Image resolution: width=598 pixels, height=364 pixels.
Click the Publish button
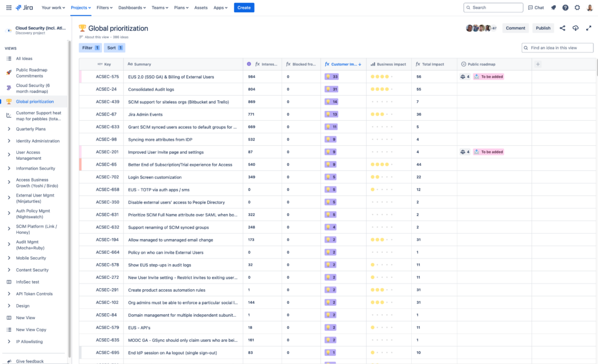[x=543, y=28]
